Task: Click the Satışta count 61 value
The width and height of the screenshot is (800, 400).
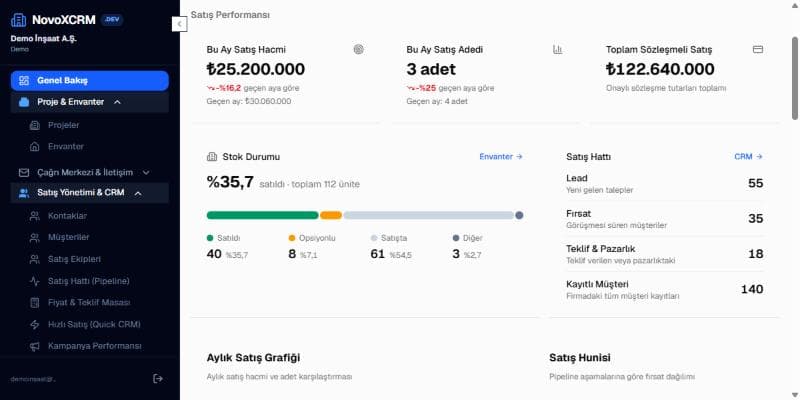Action: (378, 254)
